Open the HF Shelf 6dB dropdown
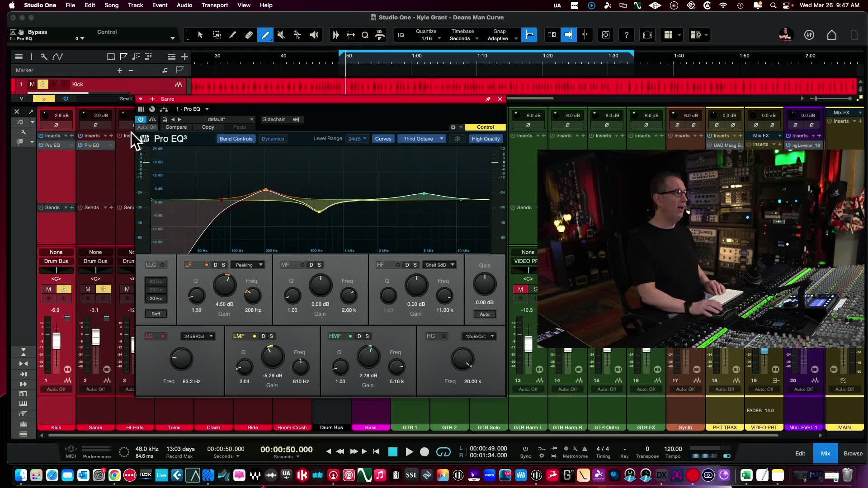The width and height of the screenshot is (868, 488). [x=439, y=265]
